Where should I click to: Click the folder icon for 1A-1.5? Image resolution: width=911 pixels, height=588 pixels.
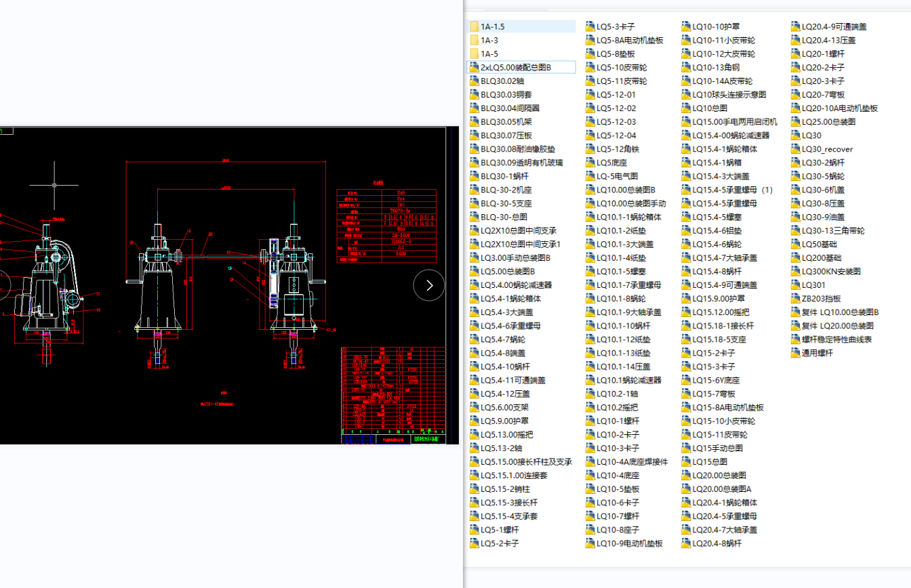pyautogui.click(x=474, y=26)
